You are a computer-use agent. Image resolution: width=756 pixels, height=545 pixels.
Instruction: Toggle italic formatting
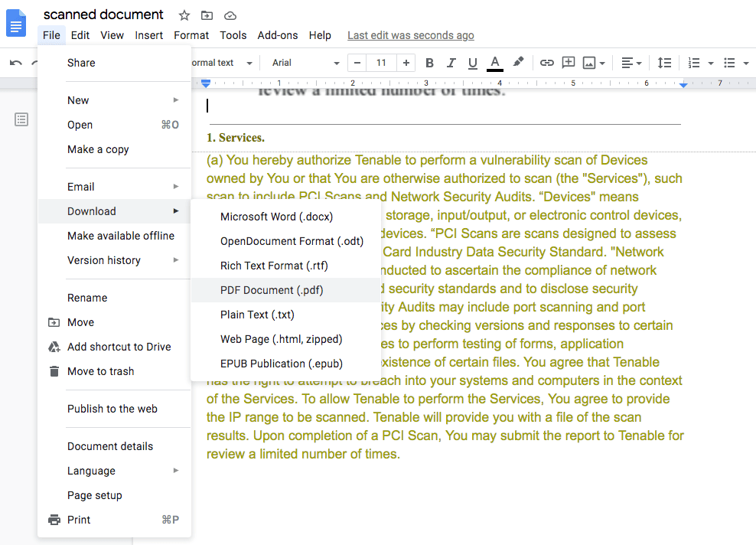451,63
